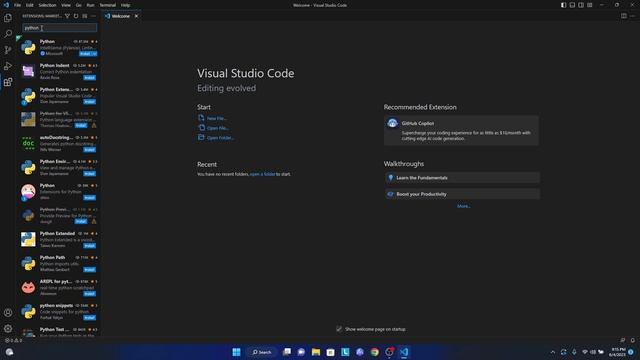
Task: Open the View menu
Action: 66,5
